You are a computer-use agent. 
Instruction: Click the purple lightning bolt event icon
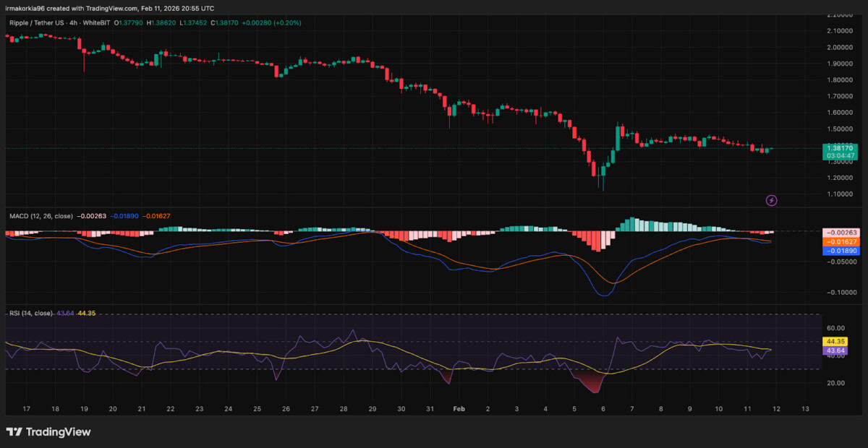coord(771,200)
